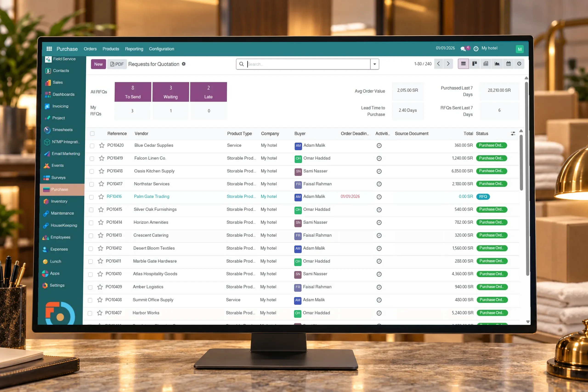The width and height of the screenshot is (588, 392).
Task: Open optional columns settings toggle
Action: coord(513,133)
